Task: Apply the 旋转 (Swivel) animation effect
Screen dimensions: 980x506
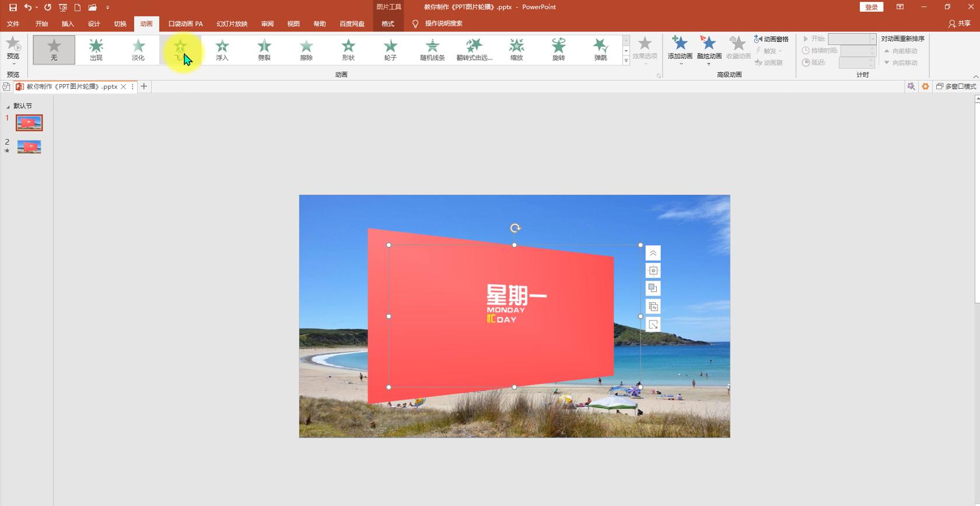Action: [558, 49]
